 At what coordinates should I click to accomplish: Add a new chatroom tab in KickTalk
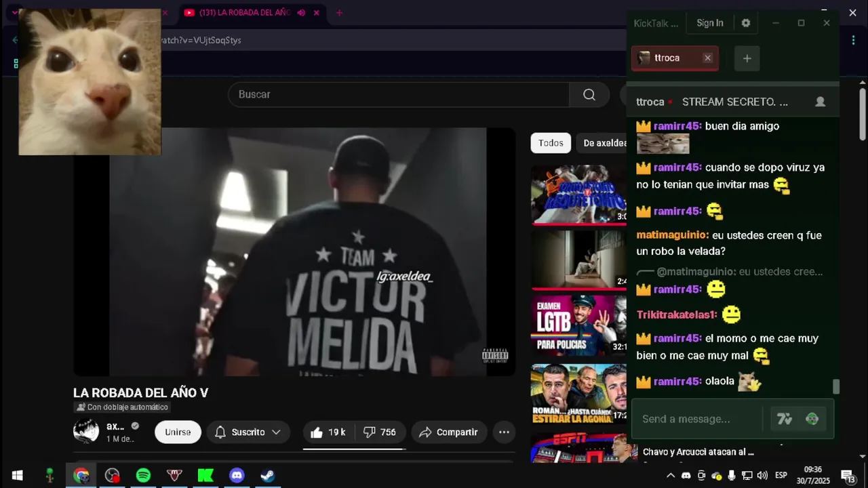747,58
